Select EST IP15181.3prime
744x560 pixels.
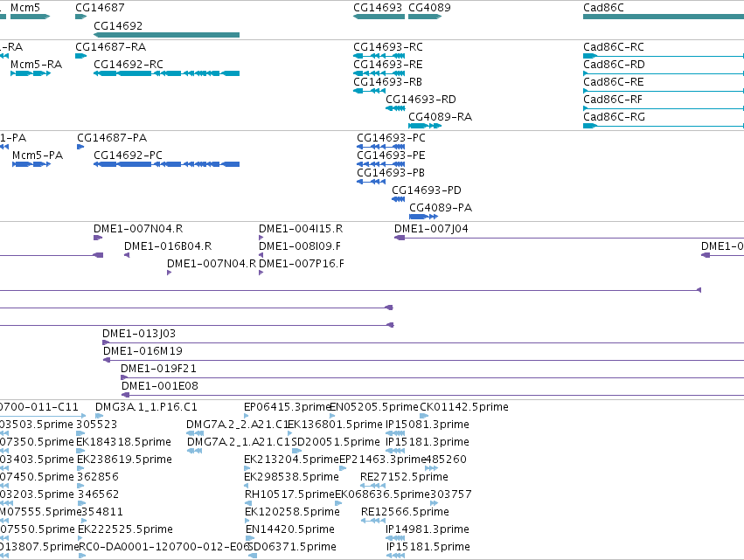[395, 451]
